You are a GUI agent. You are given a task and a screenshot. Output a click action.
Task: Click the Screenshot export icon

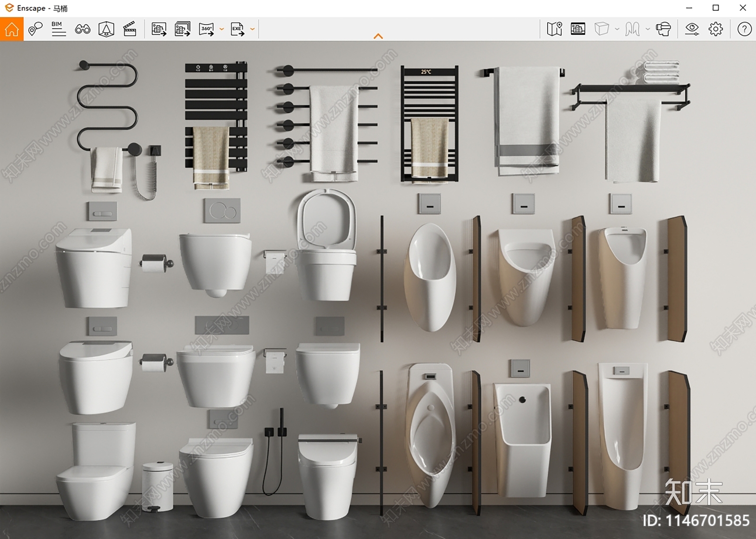click(x=159, y=29)
